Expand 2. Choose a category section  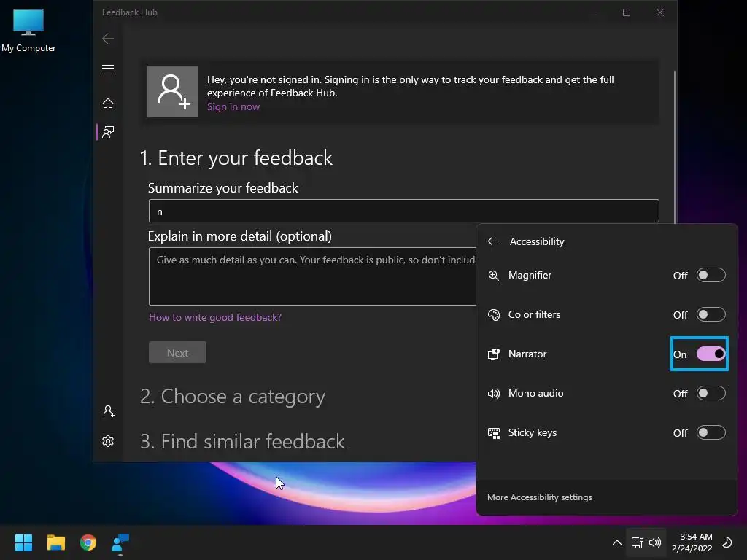pyautogui.click(x=233, y=396)
